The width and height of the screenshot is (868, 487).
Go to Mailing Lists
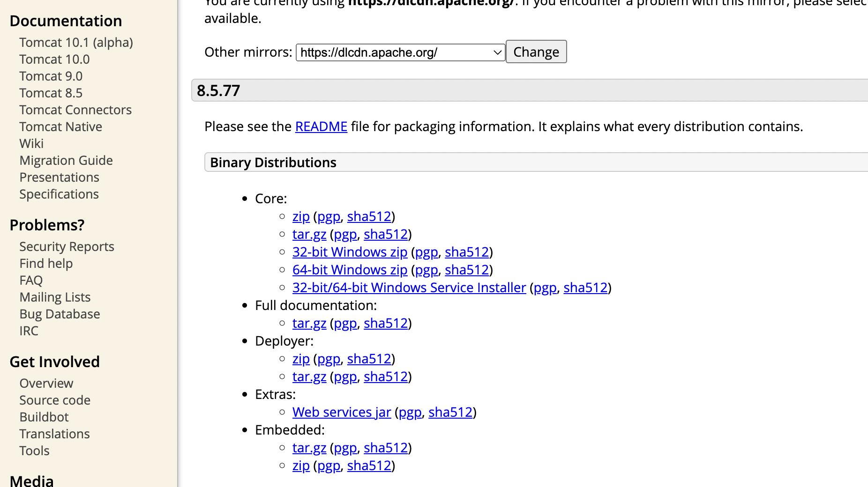(x=55, y=297)
